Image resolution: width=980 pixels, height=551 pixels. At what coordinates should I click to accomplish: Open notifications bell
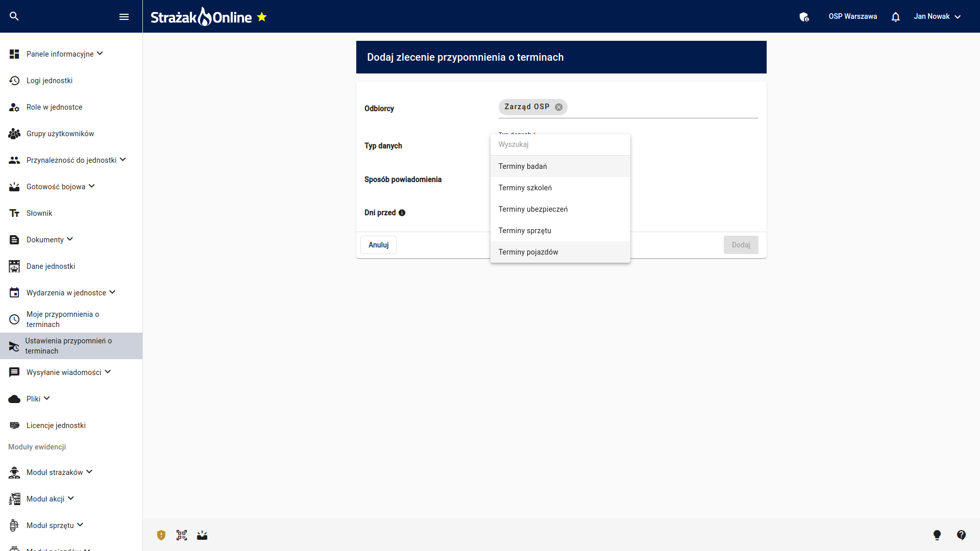(895, 17)
